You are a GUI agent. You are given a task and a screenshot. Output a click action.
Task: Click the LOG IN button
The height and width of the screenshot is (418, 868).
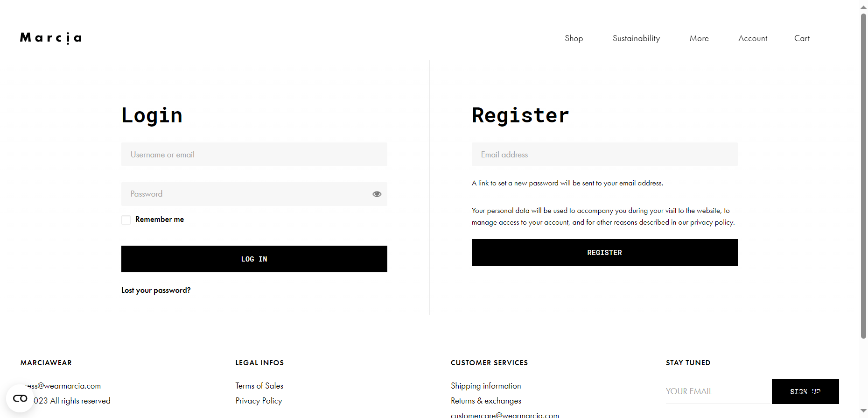[254, 259]
